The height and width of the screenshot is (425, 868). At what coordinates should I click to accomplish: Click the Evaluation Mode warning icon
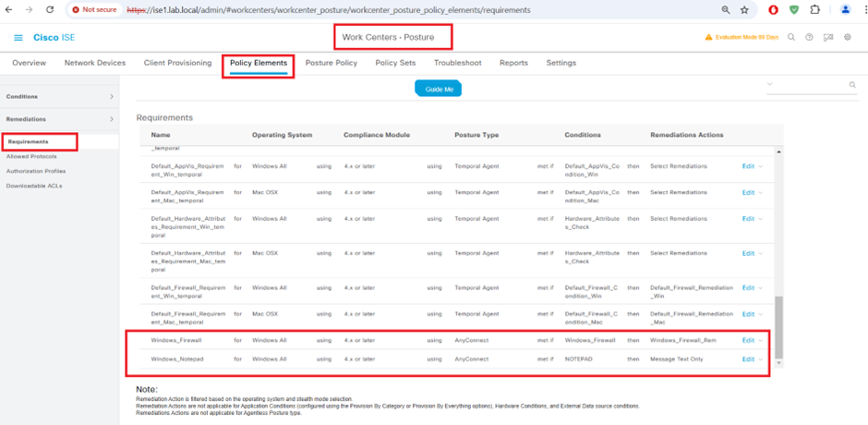click(x=709, y=38)
